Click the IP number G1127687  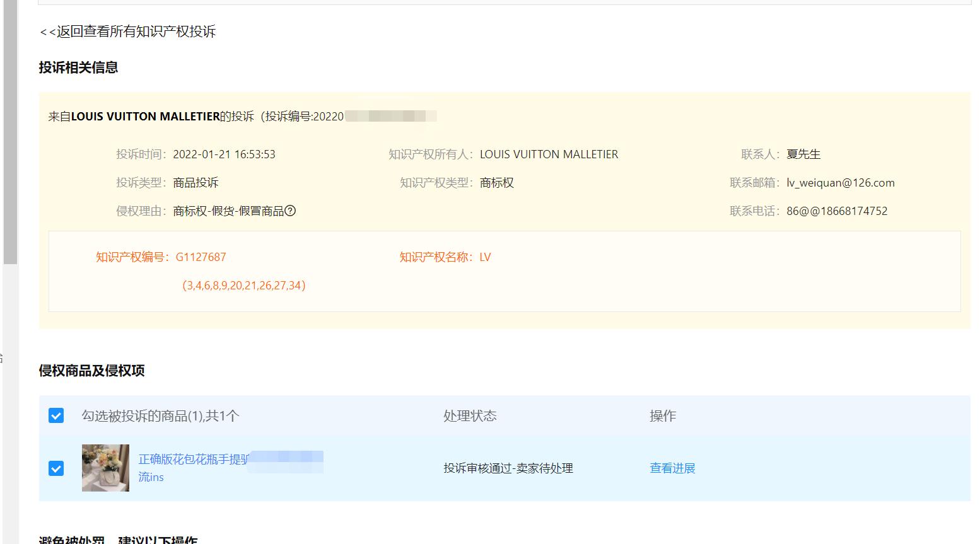201,257
